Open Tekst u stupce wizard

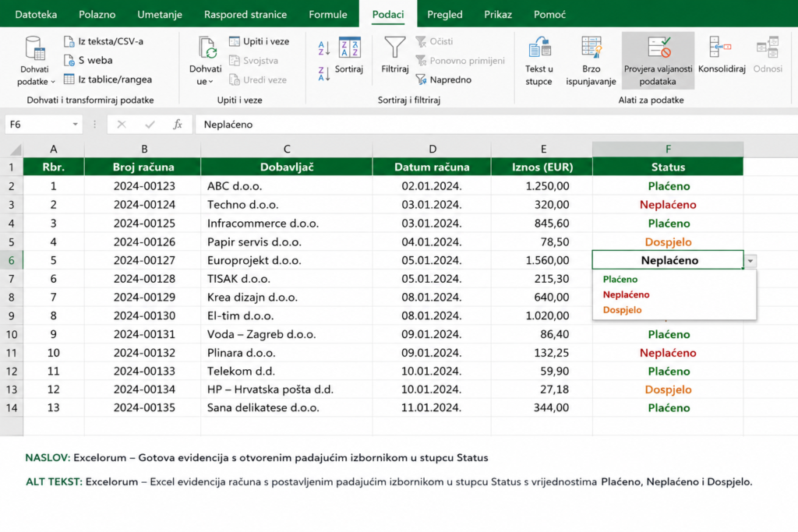(x=539, y=61)
